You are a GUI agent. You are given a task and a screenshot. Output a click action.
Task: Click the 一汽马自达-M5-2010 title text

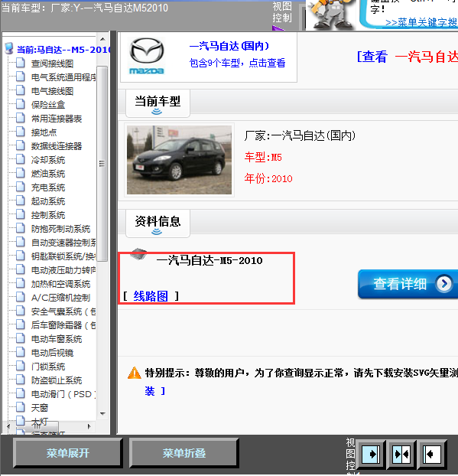coord(210,260)
